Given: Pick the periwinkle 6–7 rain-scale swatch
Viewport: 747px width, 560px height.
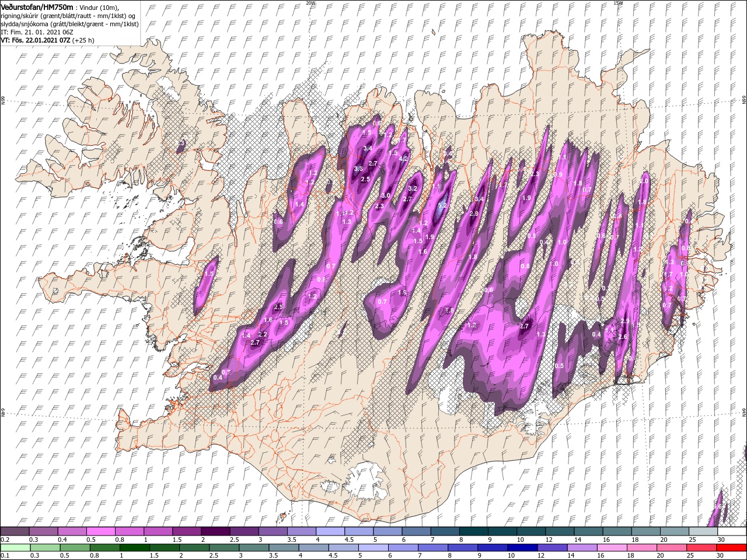Looking at the screenshot, I should pyautogui.click(x=403, y=548).
